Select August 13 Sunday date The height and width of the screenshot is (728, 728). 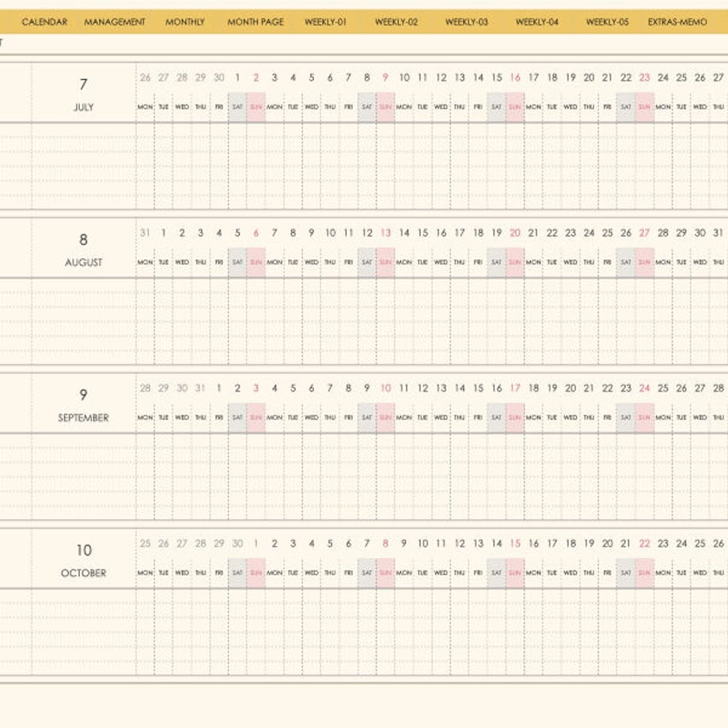point(385,233)
